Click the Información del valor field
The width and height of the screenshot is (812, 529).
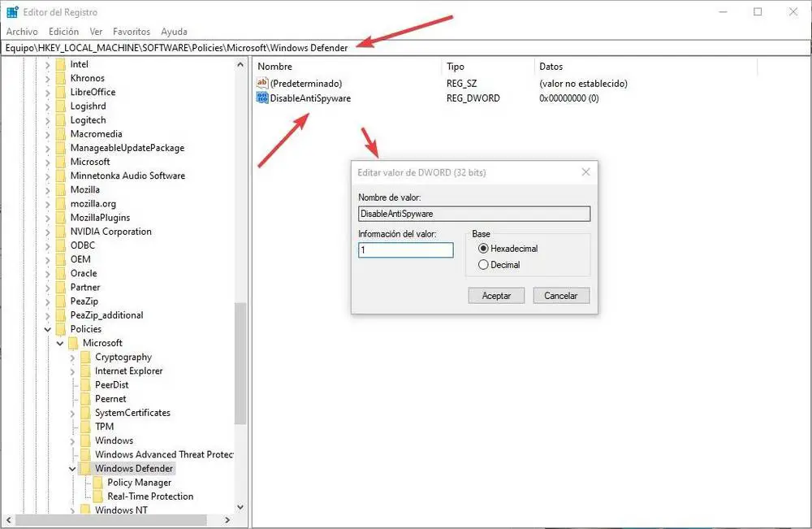tap(405, 250)
